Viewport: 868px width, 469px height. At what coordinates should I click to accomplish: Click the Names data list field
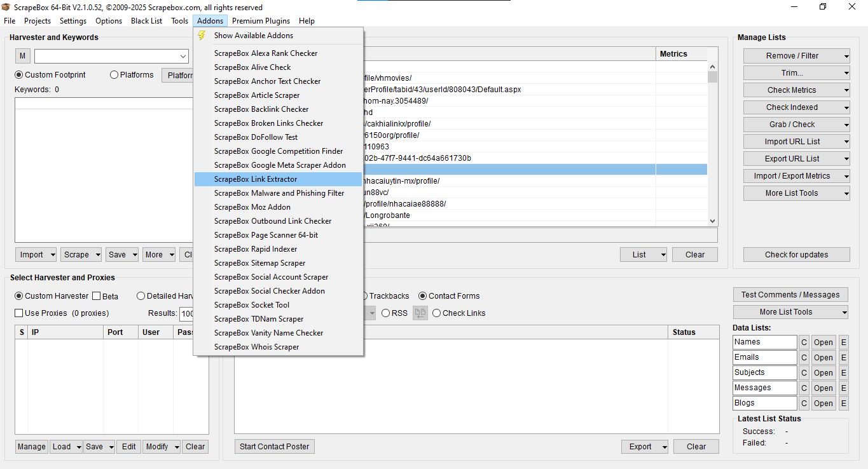point(765,343)
